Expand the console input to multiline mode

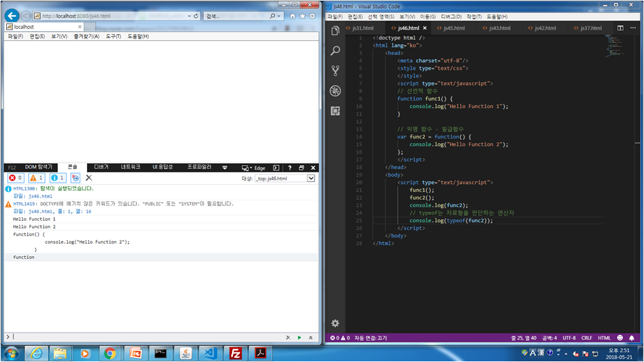click(311, 338)
